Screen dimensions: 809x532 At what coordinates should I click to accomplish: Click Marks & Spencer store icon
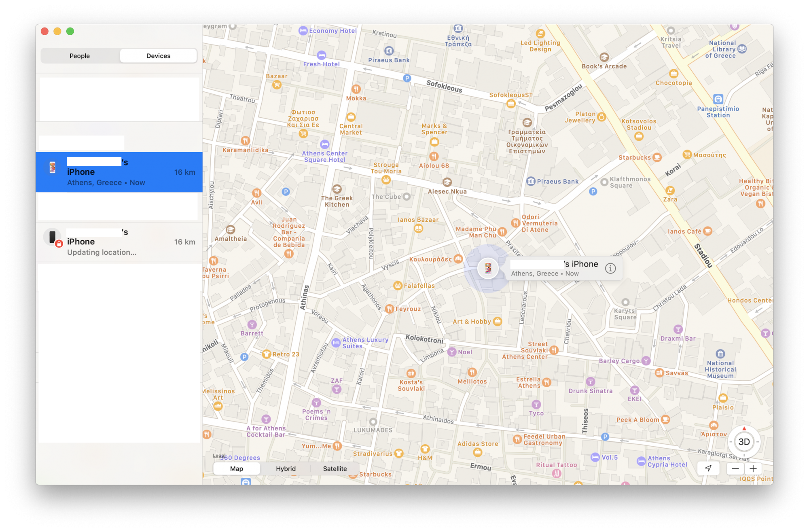click(x=434, y=142)
